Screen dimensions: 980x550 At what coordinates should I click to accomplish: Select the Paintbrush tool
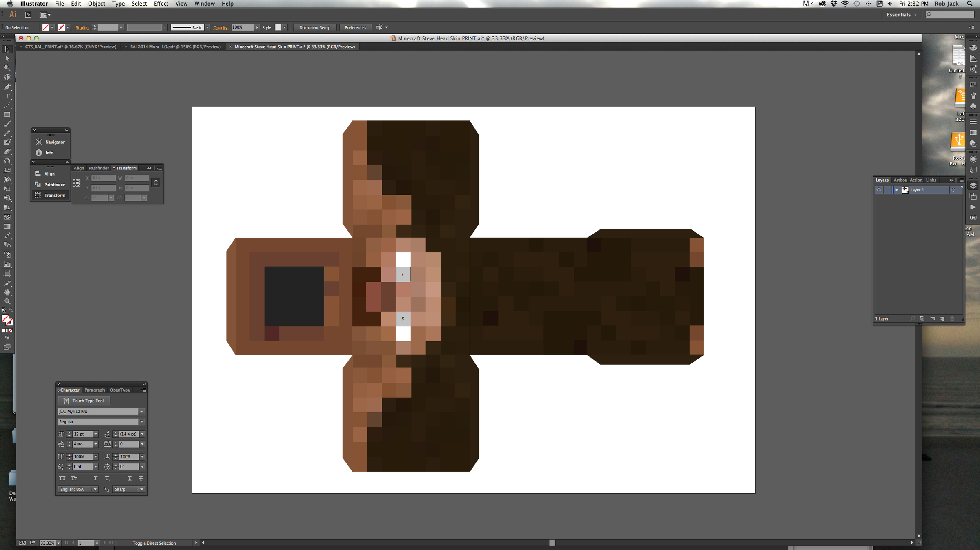tap(7, 122)
